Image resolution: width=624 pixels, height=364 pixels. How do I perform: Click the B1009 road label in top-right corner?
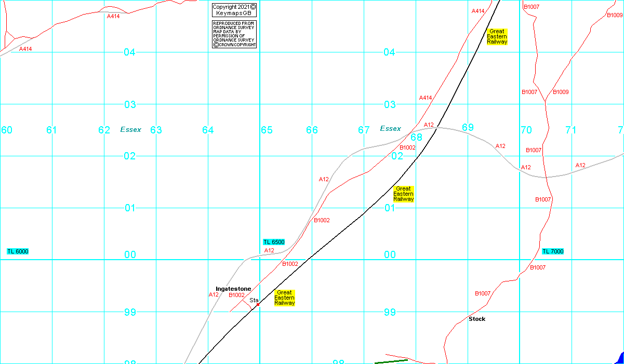click(615, 15)
